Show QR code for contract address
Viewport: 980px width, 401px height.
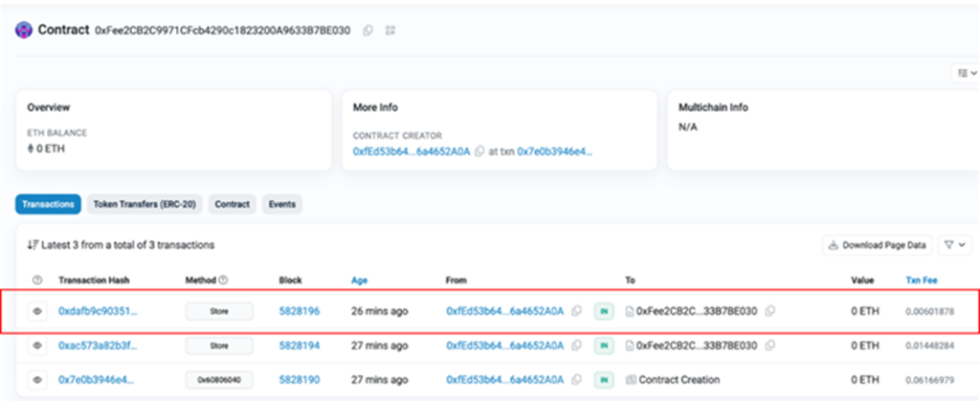pos(390,31)
